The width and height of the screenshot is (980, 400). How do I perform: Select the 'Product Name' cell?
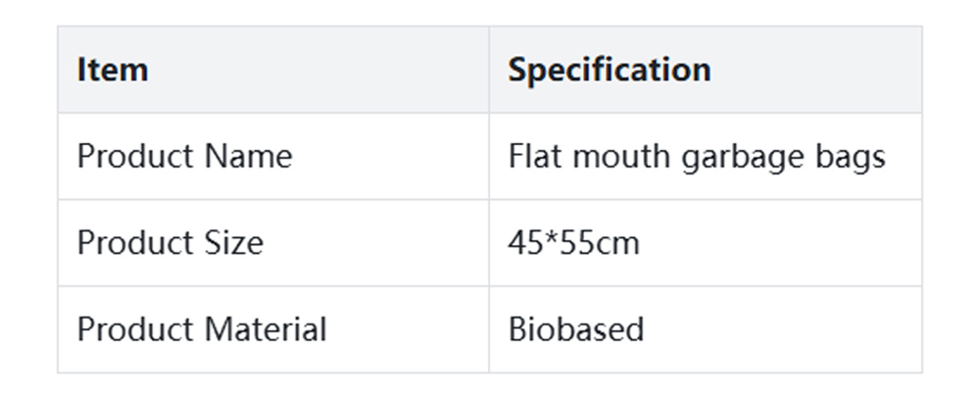pyautogui.click(x=184, y=157)
